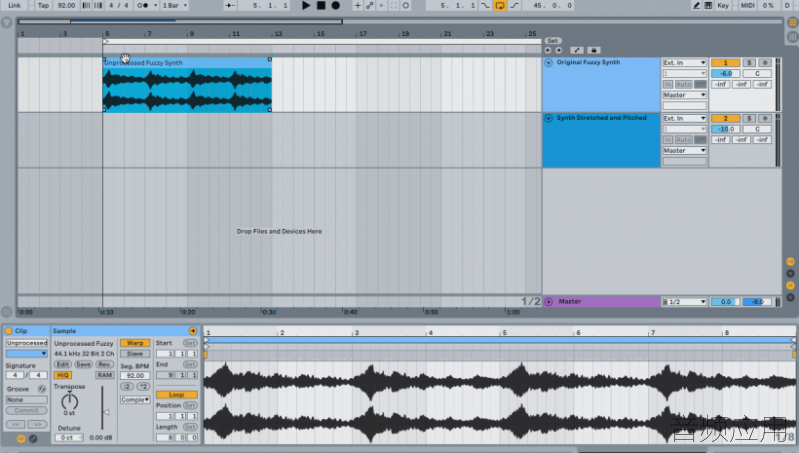Solo the Synth Stretched and Pitched track
This screenshot has height=453, width=799.
(x=749, y=118)
